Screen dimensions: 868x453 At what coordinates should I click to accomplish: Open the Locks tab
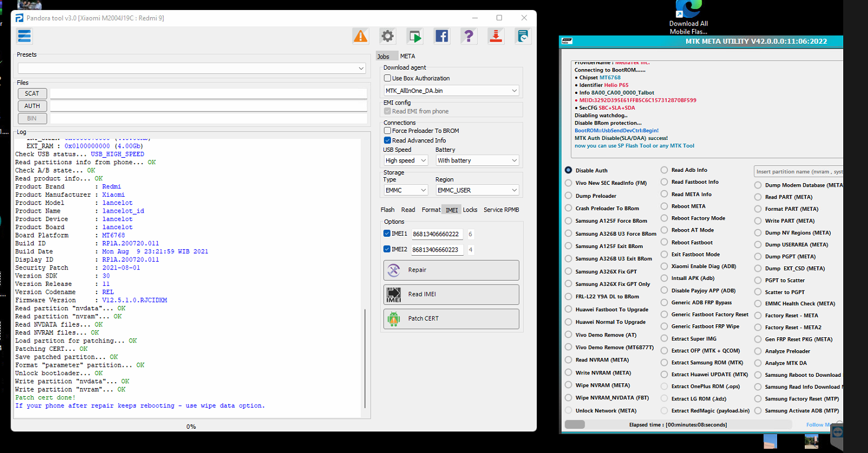pos(470,210)
